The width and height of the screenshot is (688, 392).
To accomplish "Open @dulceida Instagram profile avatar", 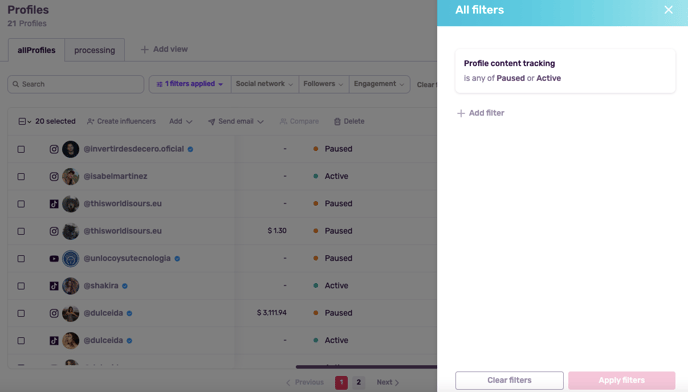I will 71,313.
